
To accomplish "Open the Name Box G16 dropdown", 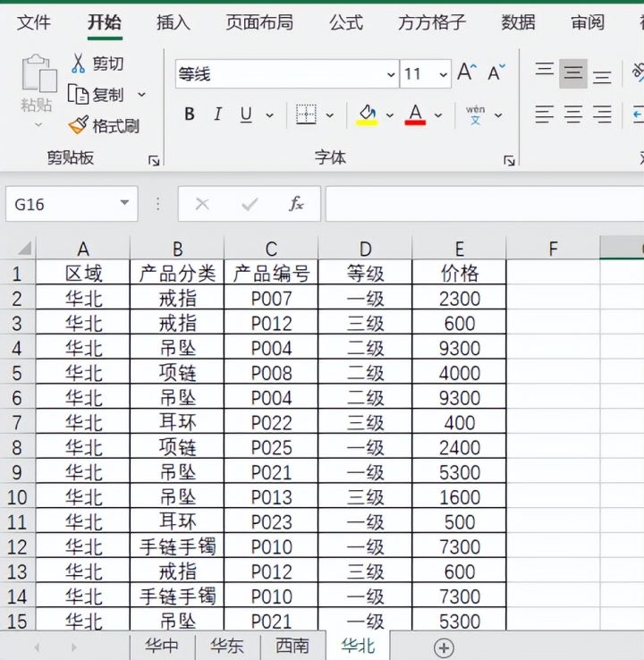I will coord(124,203).
